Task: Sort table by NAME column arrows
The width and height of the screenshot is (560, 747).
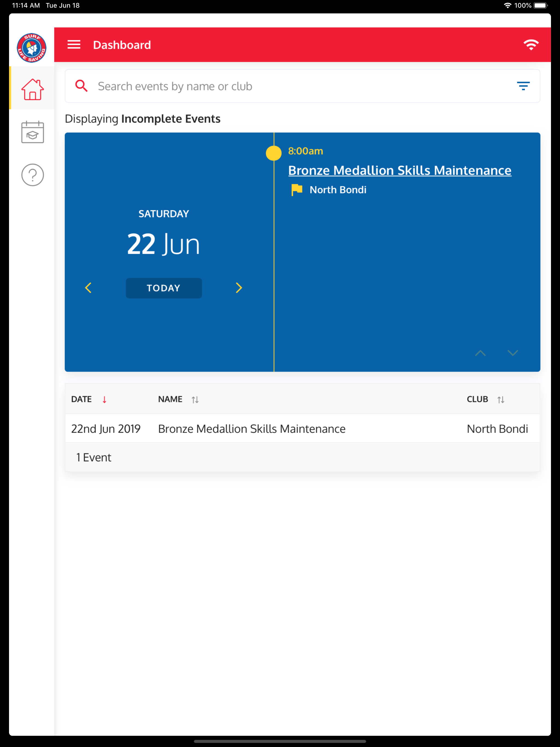Action: pyautogui.click(x=195, y=399)
